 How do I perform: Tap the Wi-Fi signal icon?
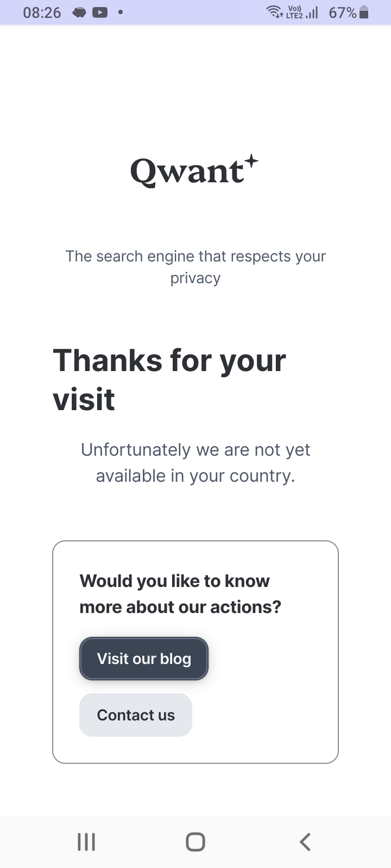point(274,12)
